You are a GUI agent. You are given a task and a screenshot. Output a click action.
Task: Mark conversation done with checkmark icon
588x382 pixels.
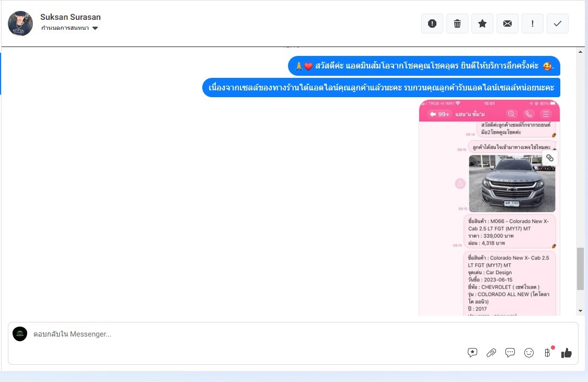coord(558,24)
